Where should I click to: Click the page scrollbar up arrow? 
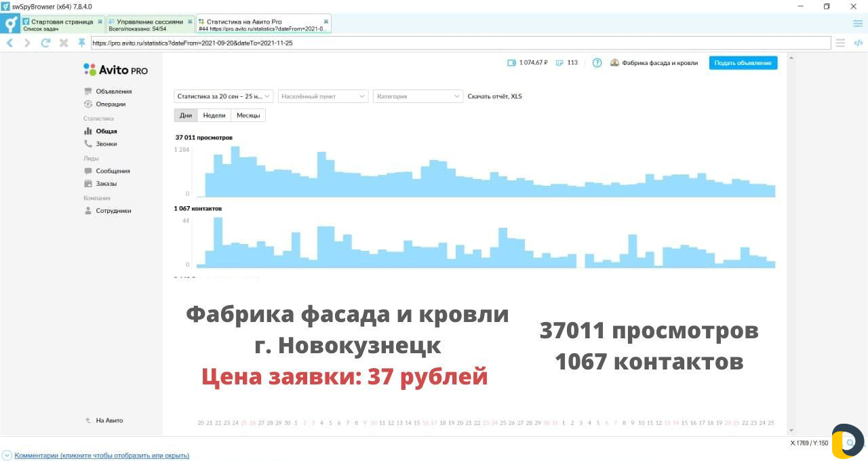[791, 58]
